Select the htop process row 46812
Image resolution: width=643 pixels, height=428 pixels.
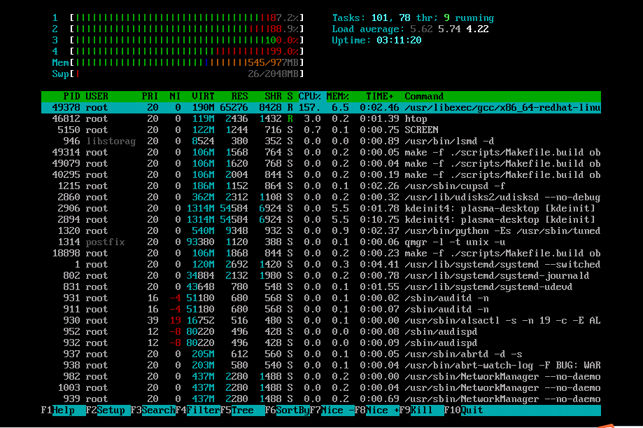point(321,119)
